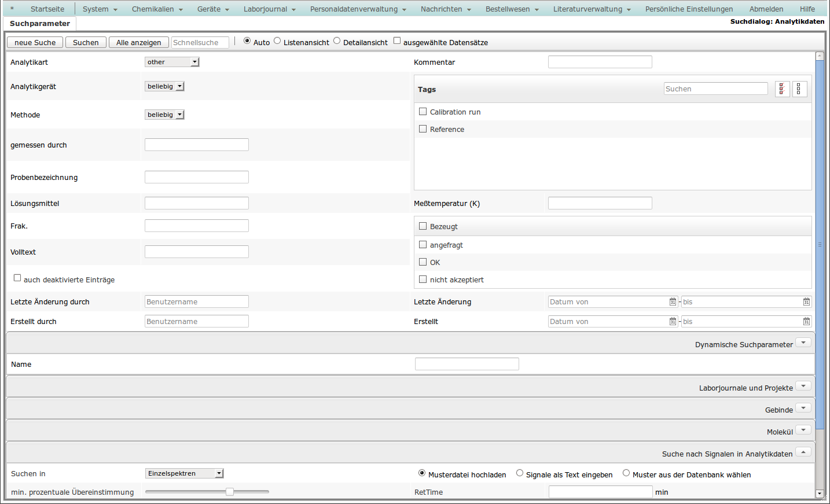This screenshot has height=504, width=830.
Task: Click the select-all tags icon
Action: [782, 89]
